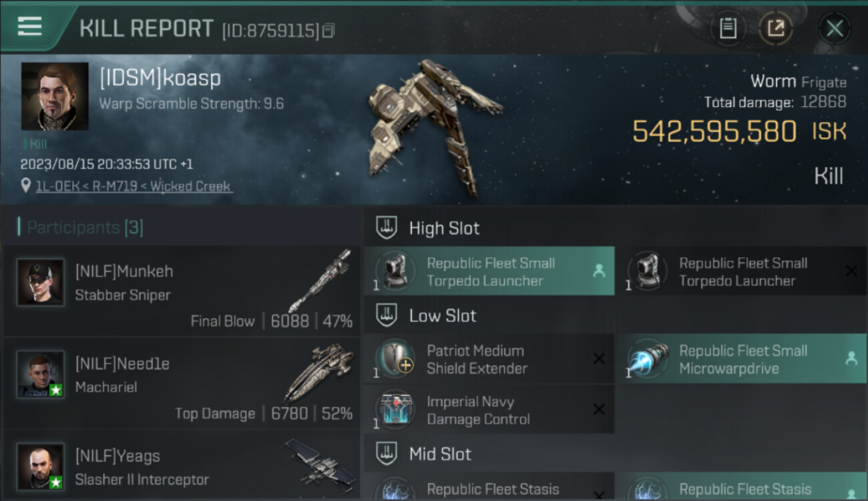
Task: Open the Wicked Creek location link
Action: tap(134, 186)
